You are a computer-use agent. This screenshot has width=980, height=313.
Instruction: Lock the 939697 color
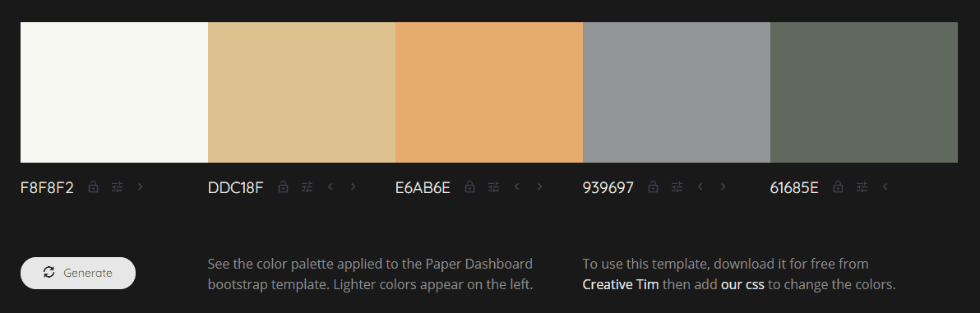pos(653,186)
